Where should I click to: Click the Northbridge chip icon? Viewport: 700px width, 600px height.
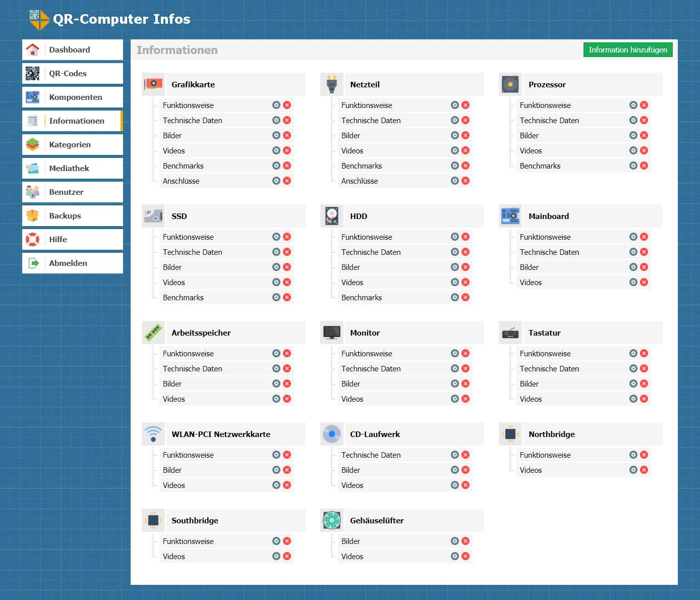coord(510,434)
